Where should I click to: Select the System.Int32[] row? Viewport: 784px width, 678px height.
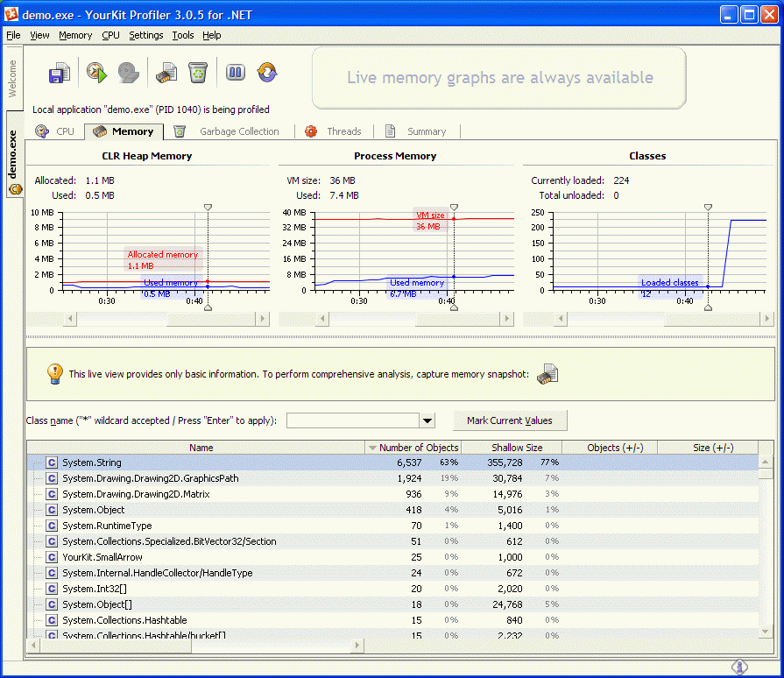(x=392, y=589)
